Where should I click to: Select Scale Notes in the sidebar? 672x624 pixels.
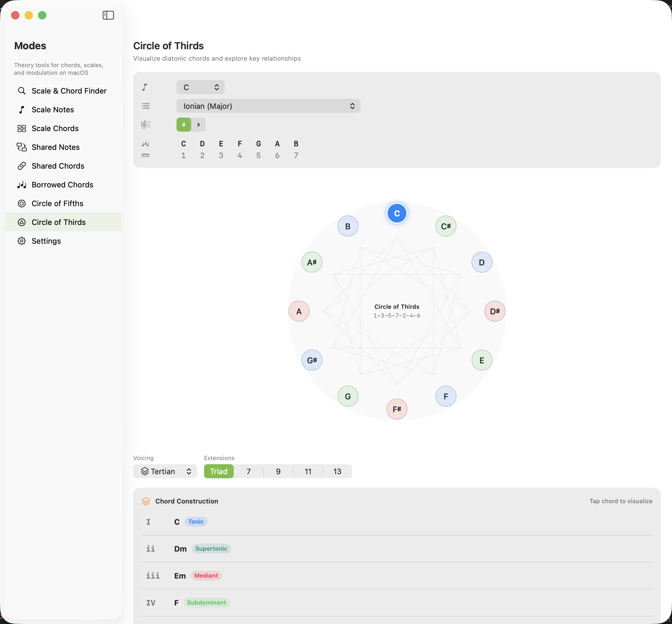point(53,109)
